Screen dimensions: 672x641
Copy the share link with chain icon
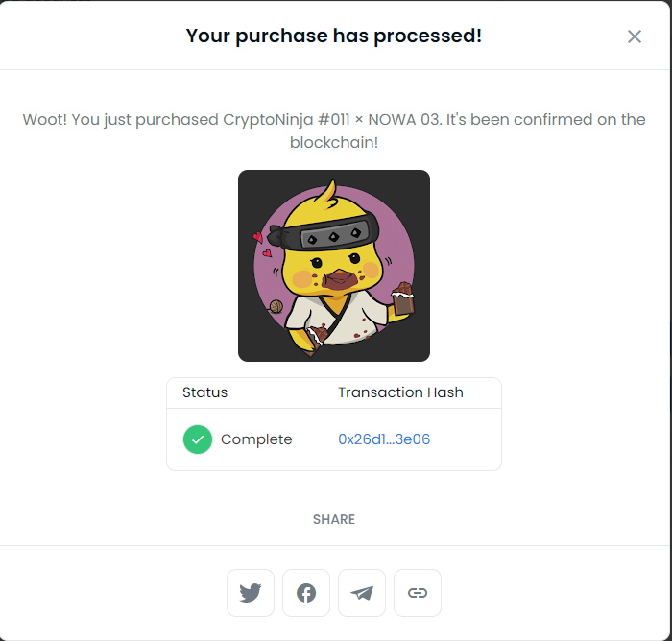point(418,593)
